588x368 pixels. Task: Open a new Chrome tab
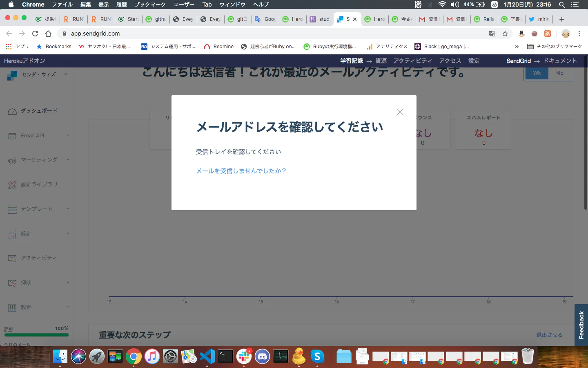tap(562, 19)
